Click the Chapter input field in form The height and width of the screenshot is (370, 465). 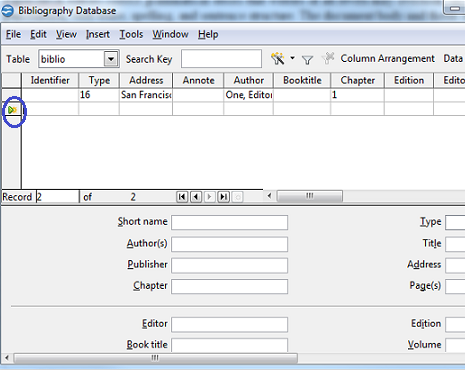(x=229, y=286)
